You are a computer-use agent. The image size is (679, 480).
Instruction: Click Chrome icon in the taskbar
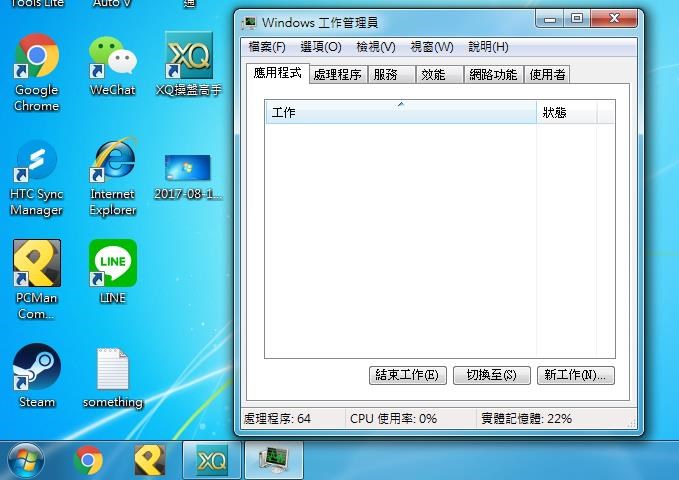(x=88, y=460)
